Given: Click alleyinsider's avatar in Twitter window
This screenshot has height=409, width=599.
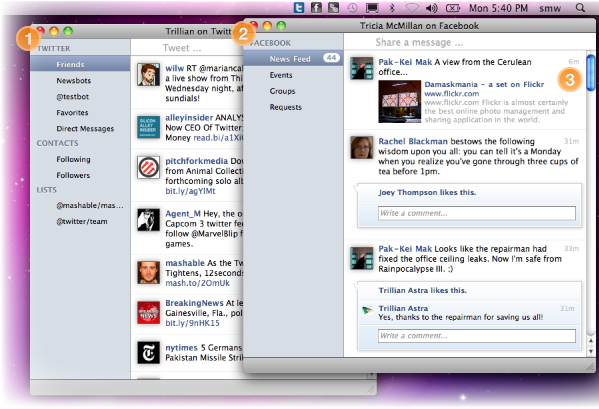Looking at the screenshot, I should click(148, 127).
